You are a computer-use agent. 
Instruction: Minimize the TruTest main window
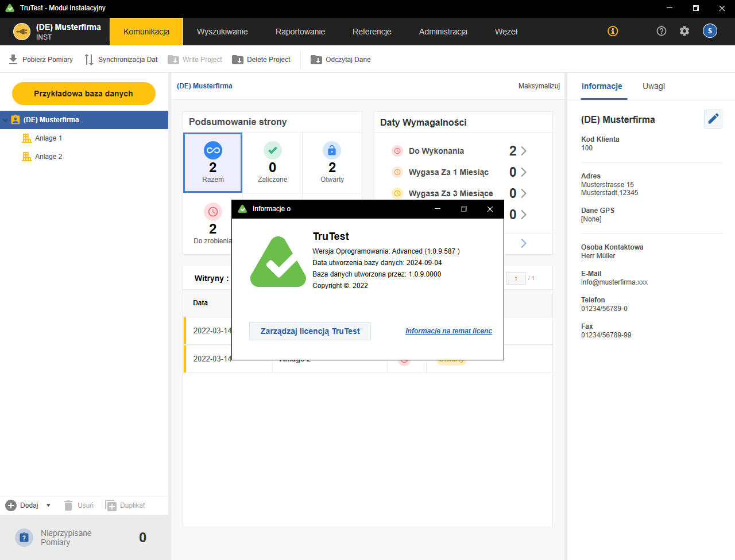(670, 8)
